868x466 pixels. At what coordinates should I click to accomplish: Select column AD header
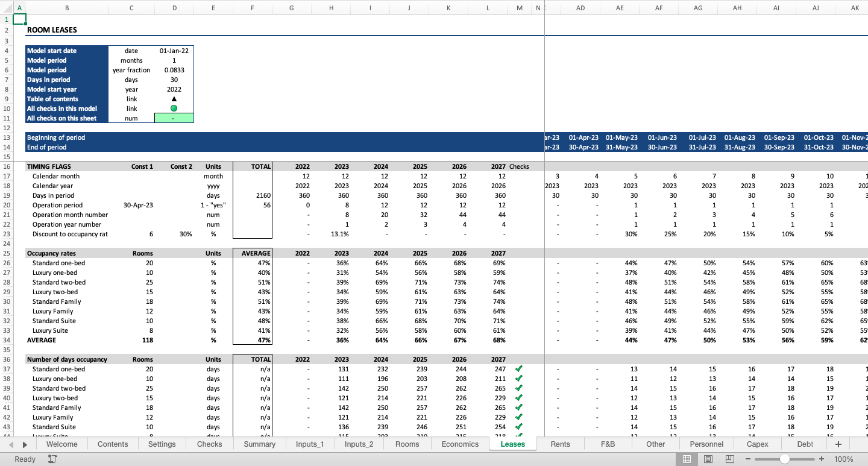tap(580, 8)
